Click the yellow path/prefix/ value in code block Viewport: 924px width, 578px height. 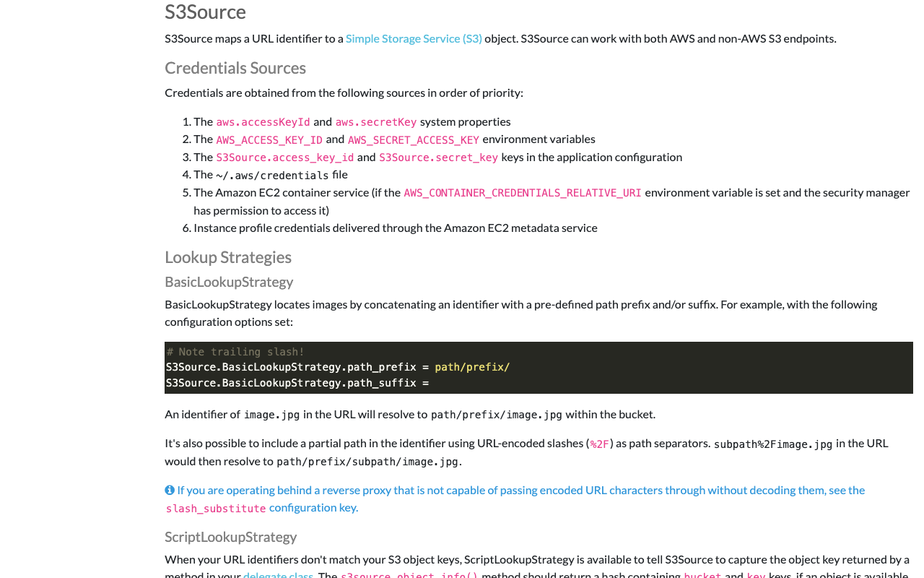click(472, 367)
